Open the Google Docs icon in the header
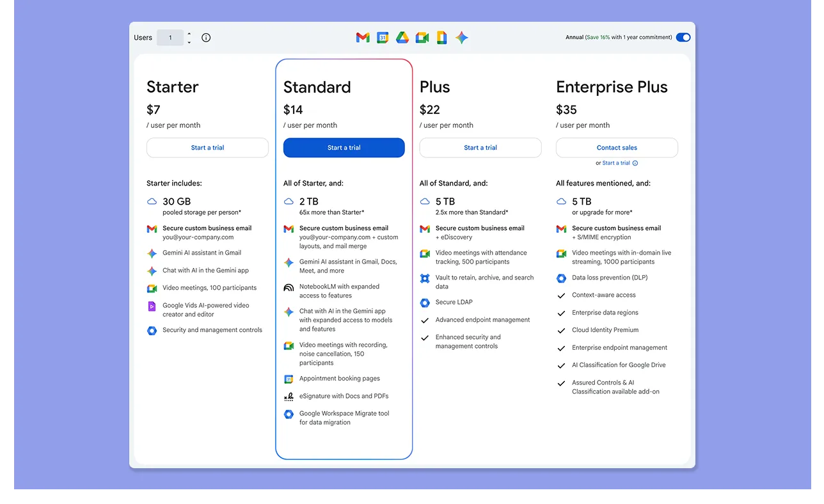This screenshot has width=824, height=504. (441, 37)
